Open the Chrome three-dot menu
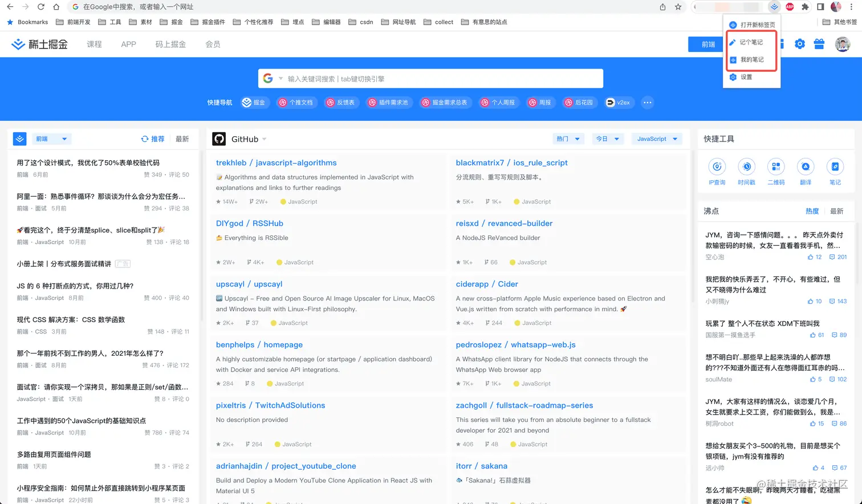The width and height of the screenshot is (862, 504). coord(852,7)
